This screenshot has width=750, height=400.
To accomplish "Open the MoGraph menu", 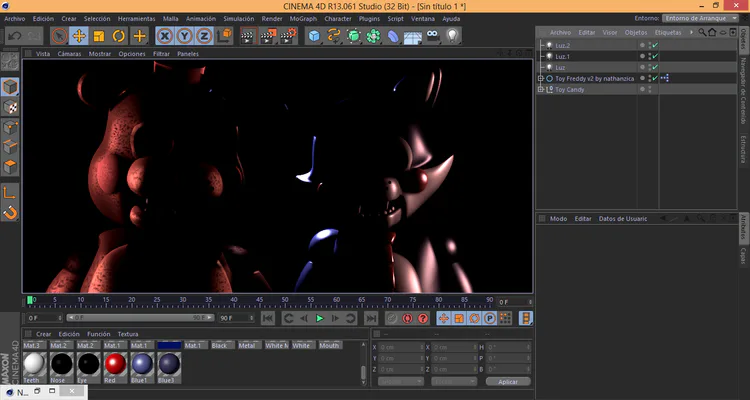I will pyautogui.click(x=303, y=19).
